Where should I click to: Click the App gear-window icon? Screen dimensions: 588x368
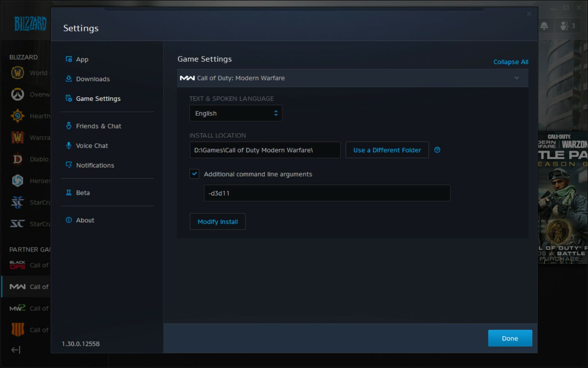click(69, 59)
